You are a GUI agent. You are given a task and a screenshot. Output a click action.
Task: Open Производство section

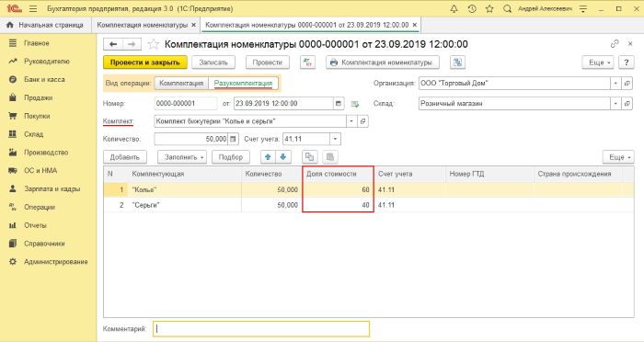[x=46, y=153]
